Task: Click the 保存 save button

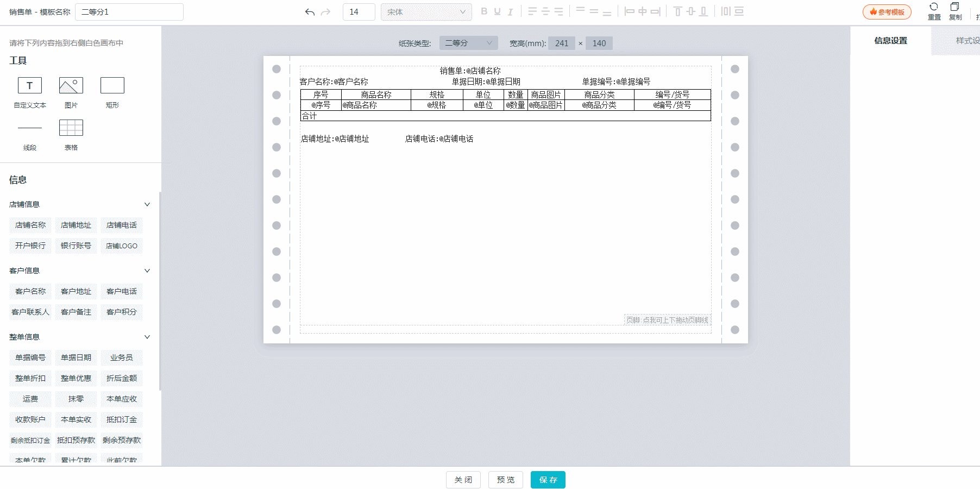Action: click(x=548, y=480)
